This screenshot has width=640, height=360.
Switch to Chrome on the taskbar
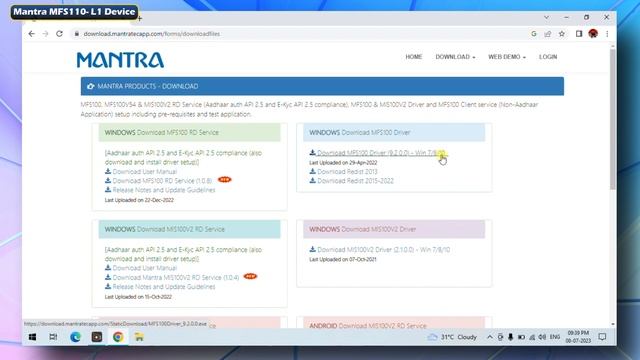point(118,337)
